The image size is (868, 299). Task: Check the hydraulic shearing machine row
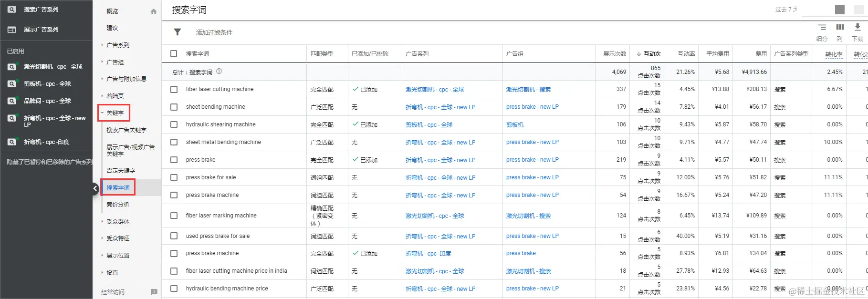click(x=174, y=124)
